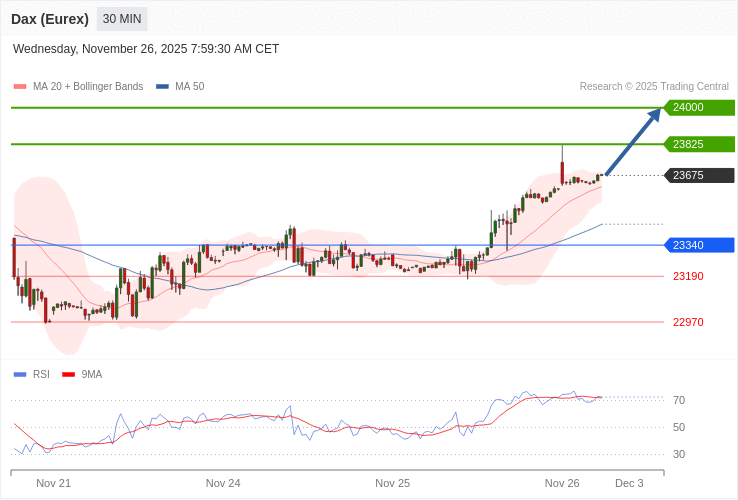Viewport: 738px width, 500px height.
Task: Click the Nov 26 date axis label
Action: 562,484
